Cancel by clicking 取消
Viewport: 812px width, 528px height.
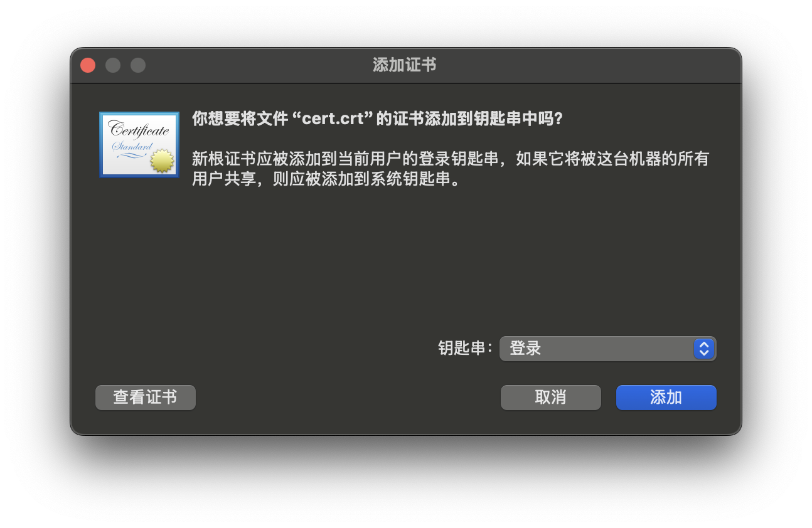(x=550, y=398)
